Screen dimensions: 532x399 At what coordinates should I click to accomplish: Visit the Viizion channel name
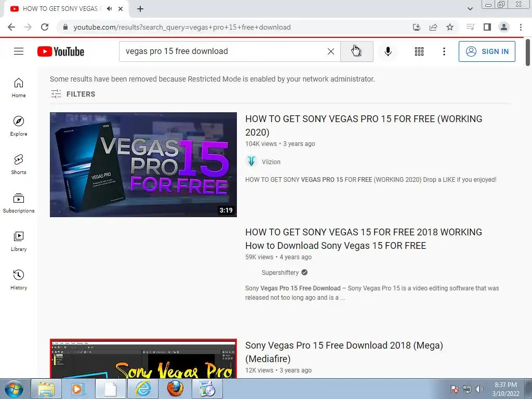pyautogui.click(x=271, y=162)
